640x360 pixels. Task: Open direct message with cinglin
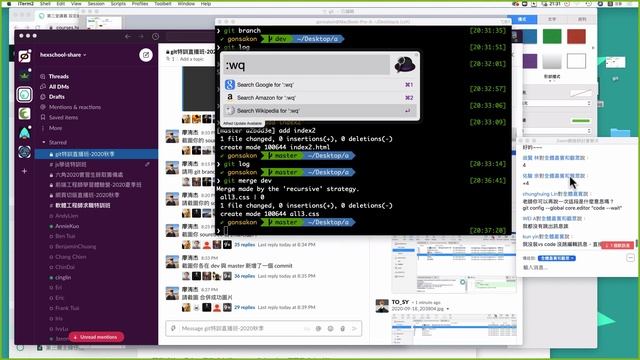point(63,277)
